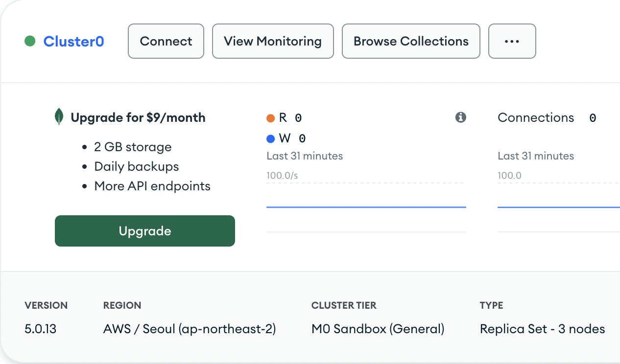The height and width of the screenshot is (364, 620).
Task: Click the Connections label
Action: tap(536, 117)
